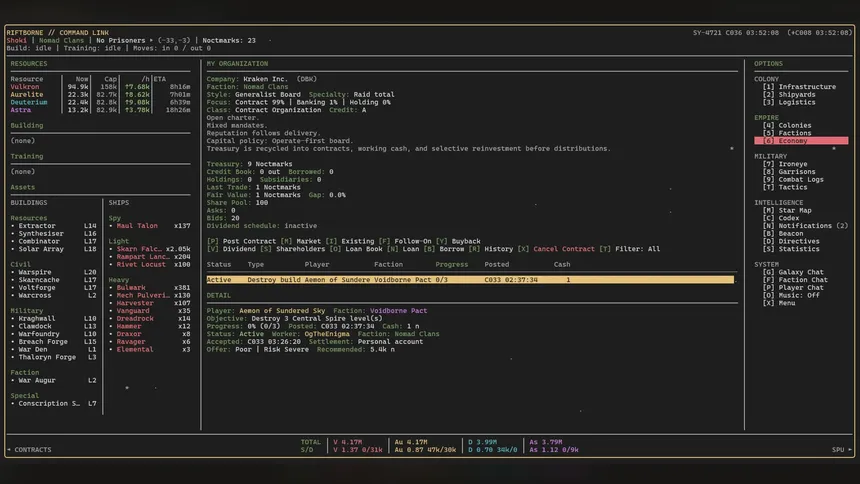Change the Filter: All setting

click(x=629, y=249)
